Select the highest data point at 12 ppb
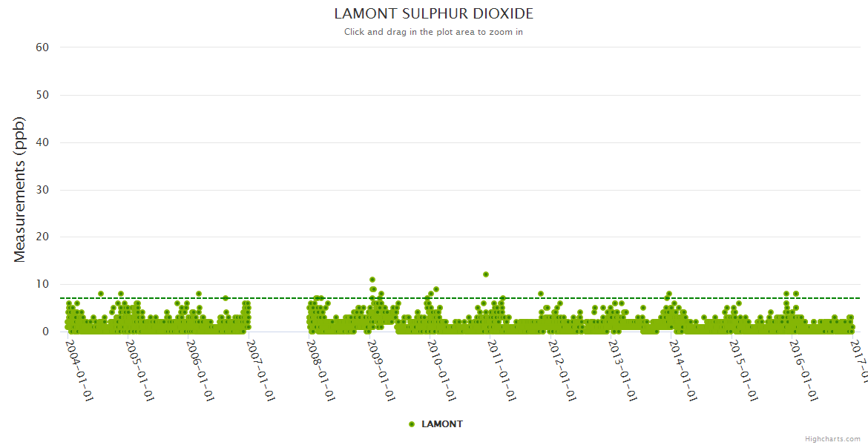Viewport: 868px width, 445px height. point(486,274)
